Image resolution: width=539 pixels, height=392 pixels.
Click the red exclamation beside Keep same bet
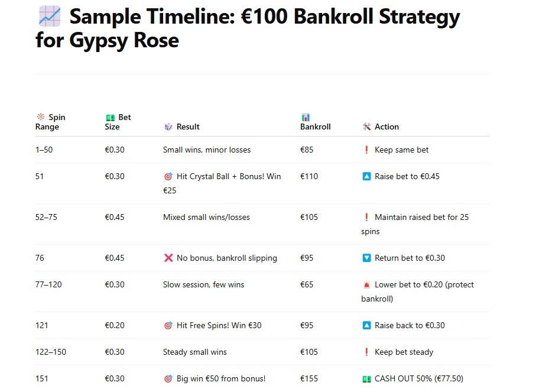366,150
